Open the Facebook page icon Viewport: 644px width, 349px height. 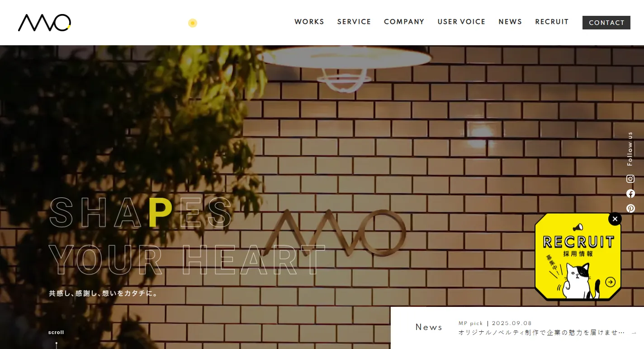630,194
